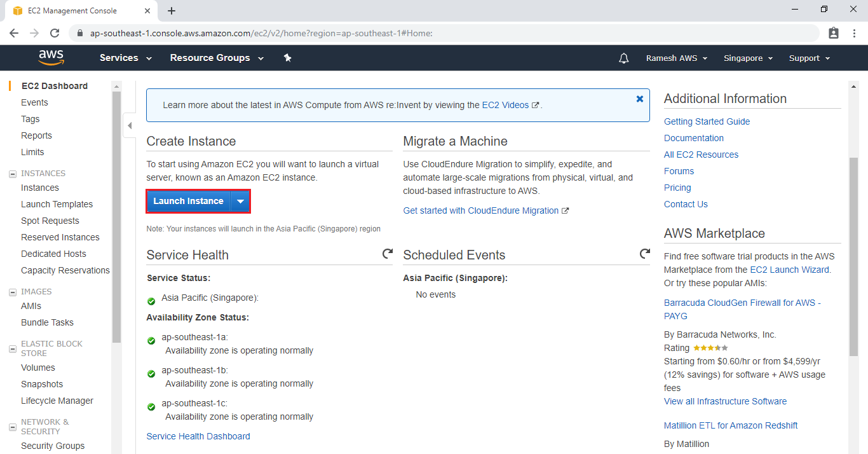Refresh the Service Health panel
This screenshot has width=868, height=454.
[x=388, y=254]
